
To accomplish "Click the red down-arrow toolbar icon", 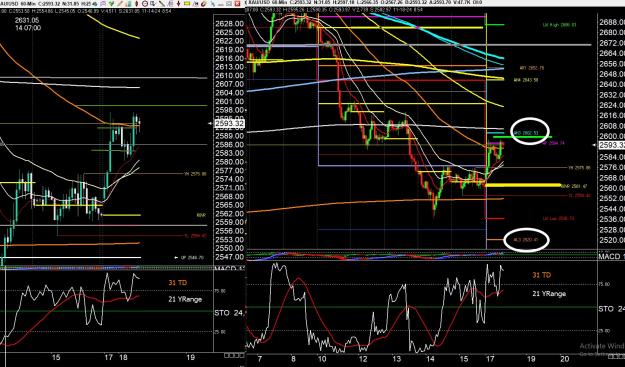I will tap(178, 3).
